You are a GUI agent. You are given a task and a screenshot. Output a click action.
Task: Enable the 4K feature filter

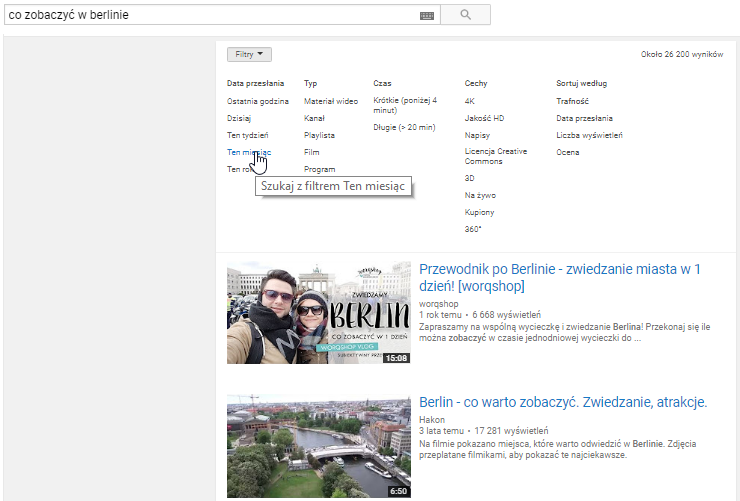(x=470, y=101)
